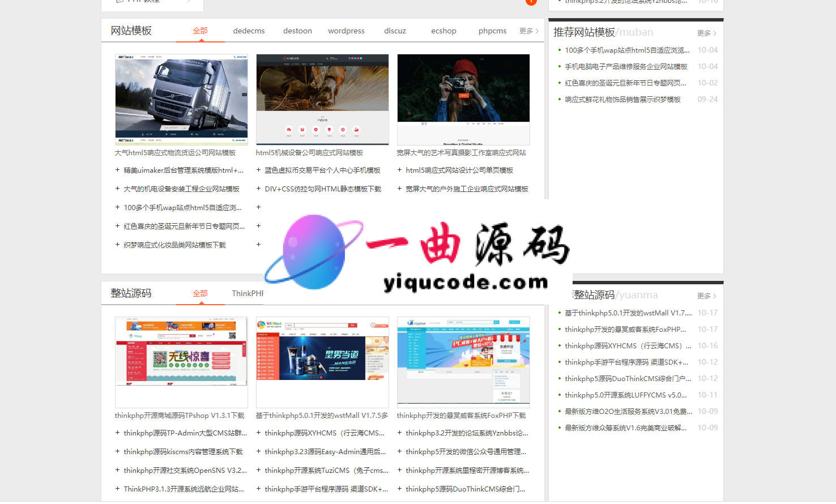Open sidebar link 最新版方维众筹系统V1.6完美商业破解
836x504 pixels.
(625, 428)
